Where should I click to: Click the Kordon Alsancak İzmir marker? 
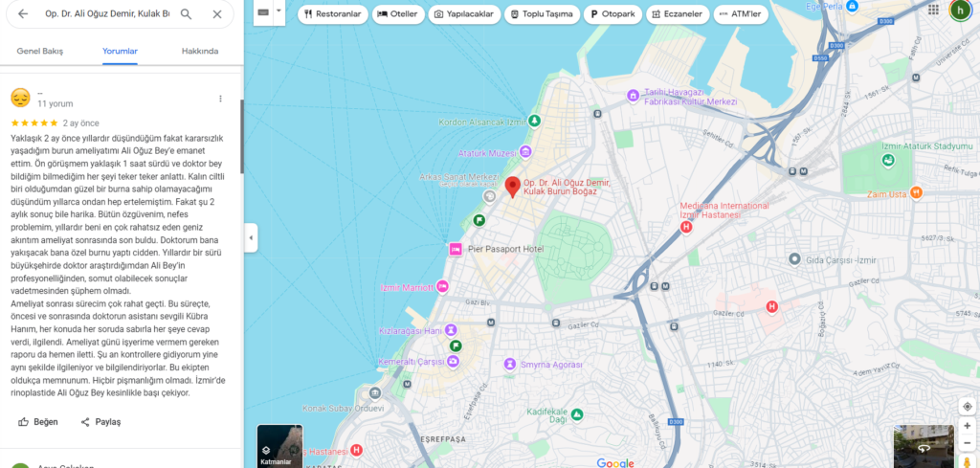coord(534,120)
